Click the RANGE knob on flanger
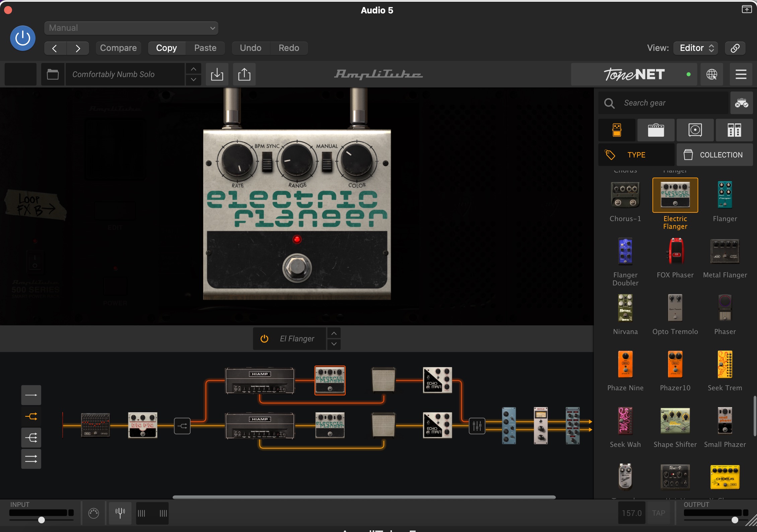The width and height of the screenshot is (757, 532). (x=296, y=161)
